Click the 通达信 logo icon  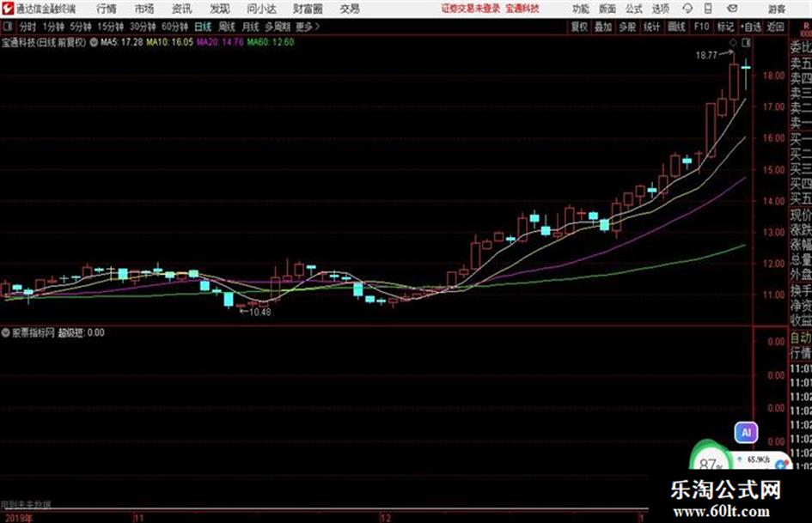click(x=8, y=9)
